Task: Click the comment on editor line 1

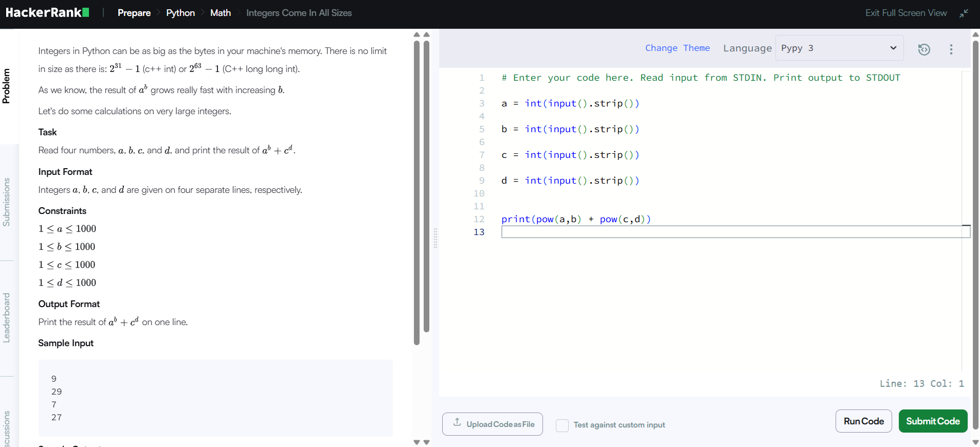Action: (x=701, y=78)
